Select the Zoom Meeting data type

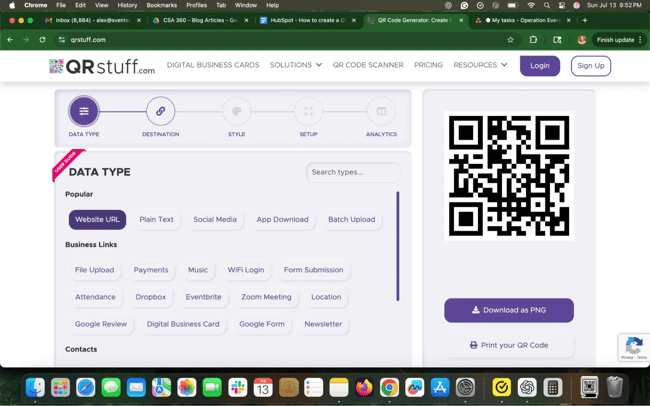coord(266,297)
